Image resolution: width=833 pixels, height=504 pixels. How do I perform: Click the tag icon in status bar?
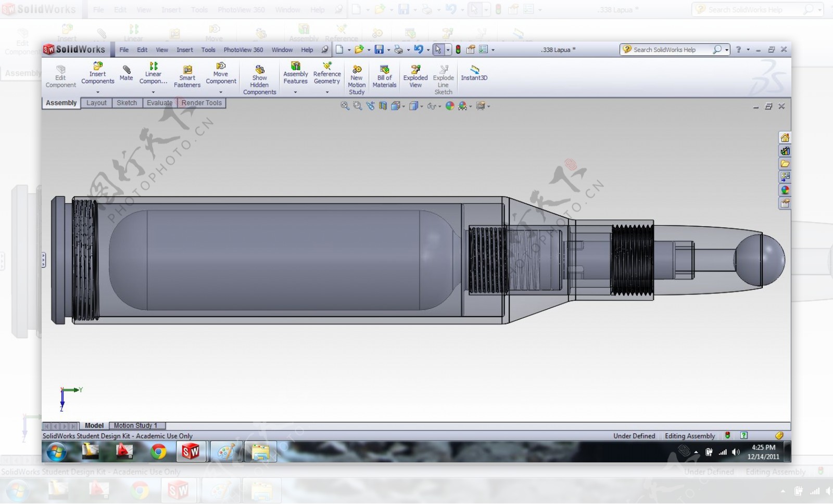tap(779, 435)
